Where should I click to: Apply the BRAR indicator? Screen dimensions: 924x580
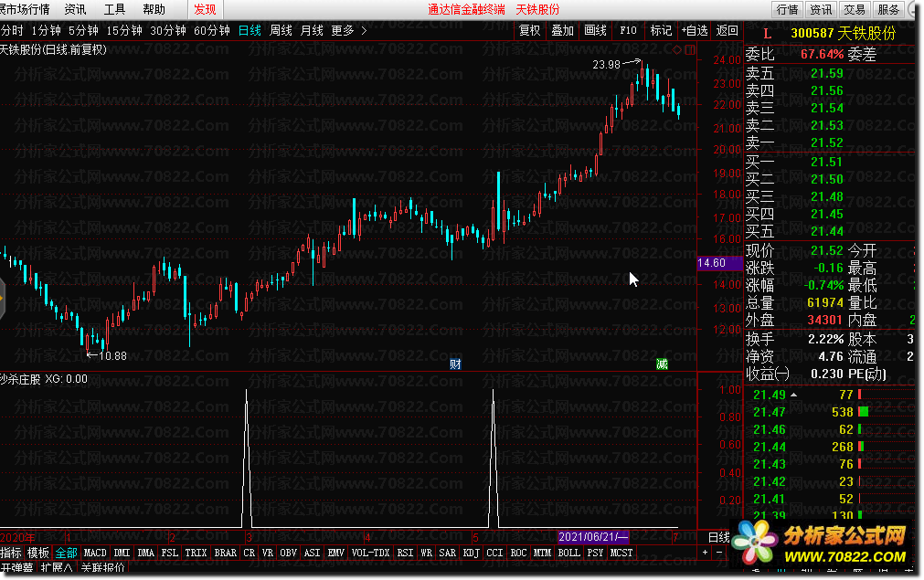[225, 553]
